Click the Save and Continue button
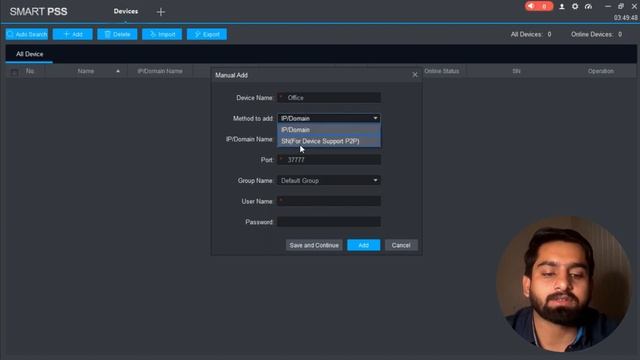Screen dimensions: 640x360 pyautogui.click(x=314, y=245)
